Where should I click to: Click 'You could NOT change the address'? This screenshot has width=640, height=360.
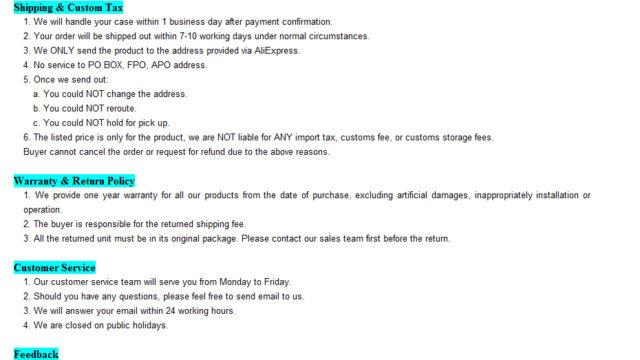click(110, 94)
